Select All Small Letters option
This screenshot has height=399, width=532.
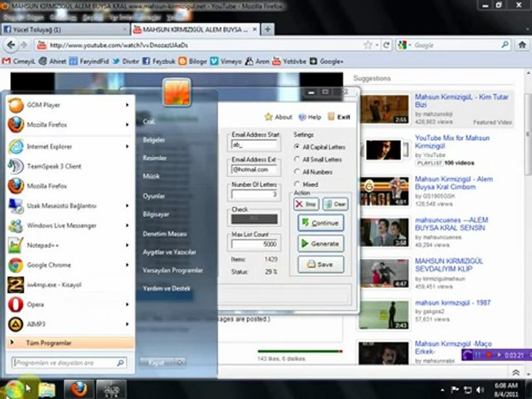[x=318, y=160]
